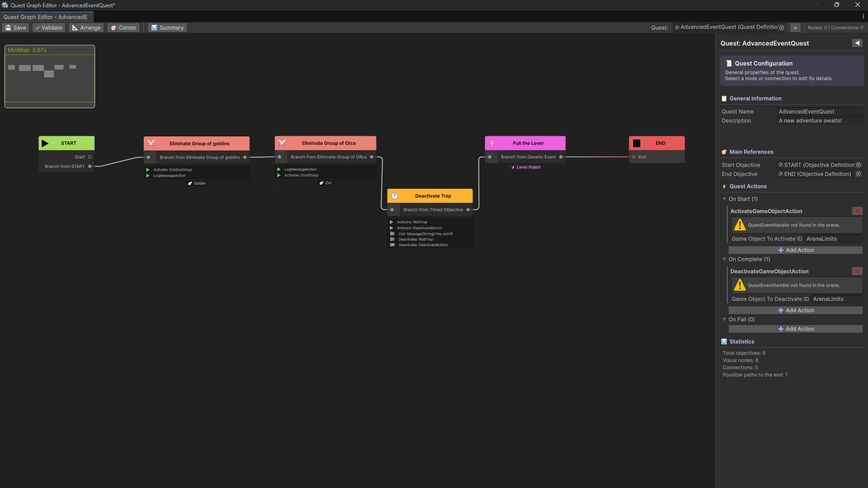
Task: Click the Quest Name input field
Action: [819, 112]
